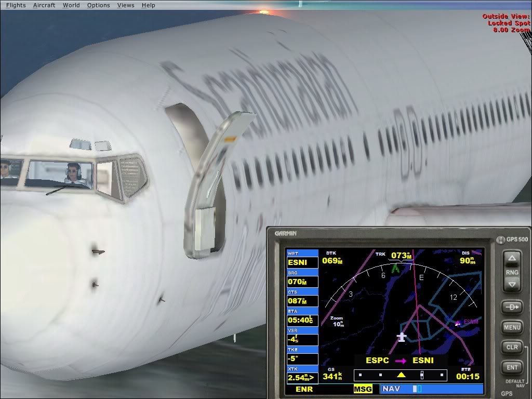Click the ENR flight phase annunciator
Screen dimensions: 532x399
click(304, 389)
